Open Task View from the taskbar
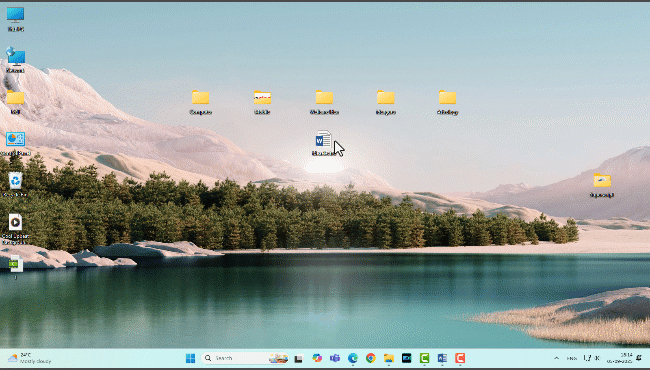 [298, 358]
